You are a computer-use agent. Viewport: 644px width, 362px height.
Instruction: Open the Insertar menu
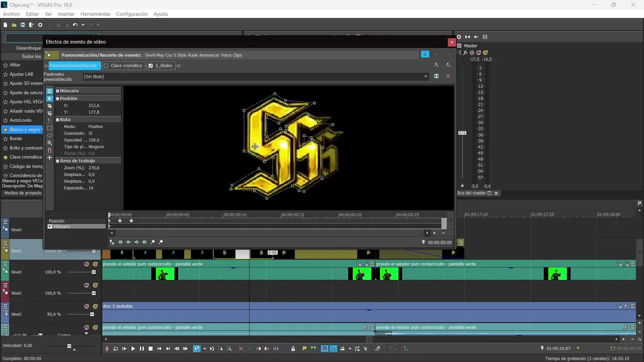[66, 14]
